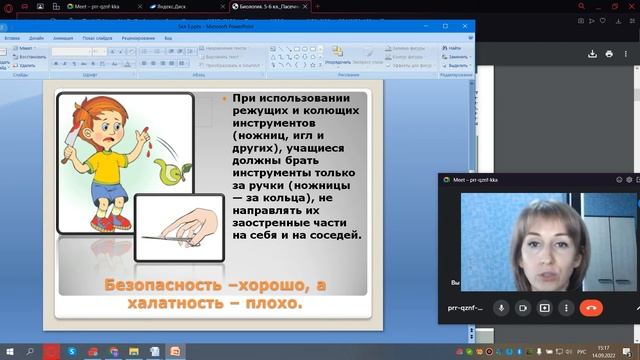Click Преобразовать в SmartArt
Viewport: 640px width, 360px height.
point(230,65)
